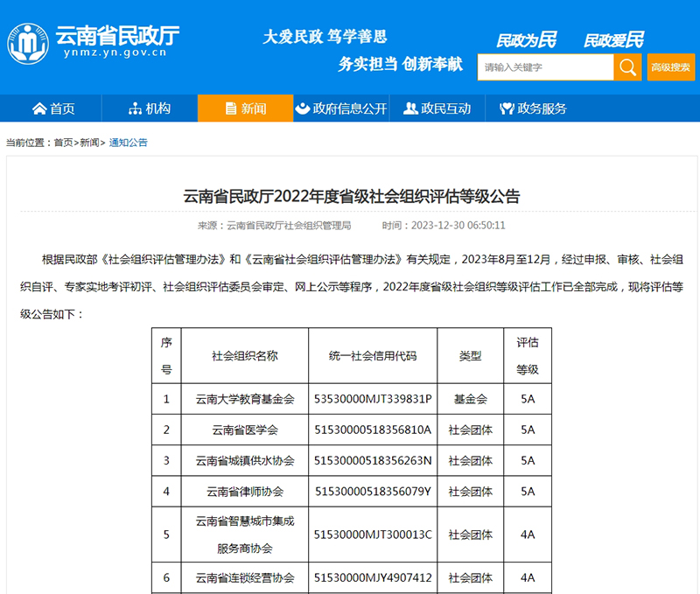Click the cell 云南省城镇供水协会

pos(245,460)
